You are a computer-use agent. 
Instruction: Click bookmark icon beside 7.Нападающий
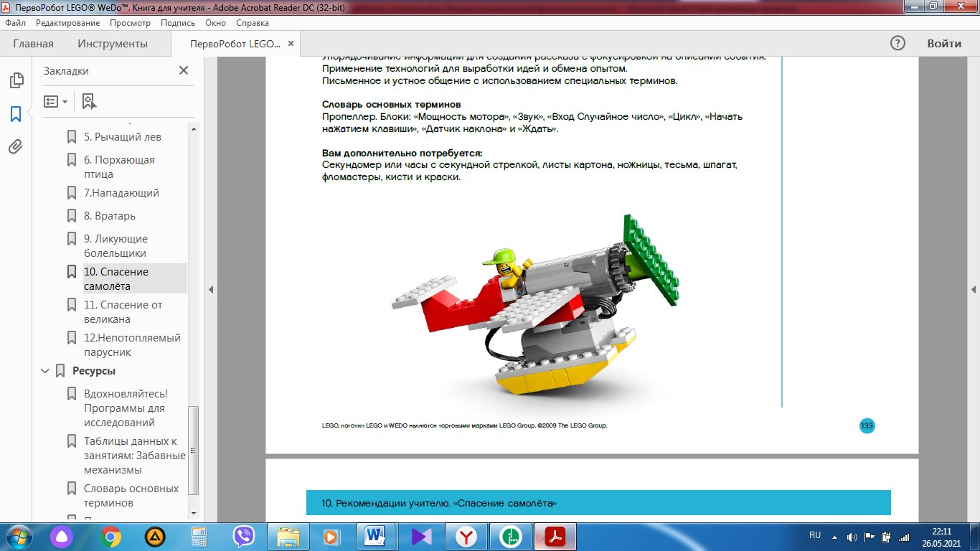pos(72,192)
